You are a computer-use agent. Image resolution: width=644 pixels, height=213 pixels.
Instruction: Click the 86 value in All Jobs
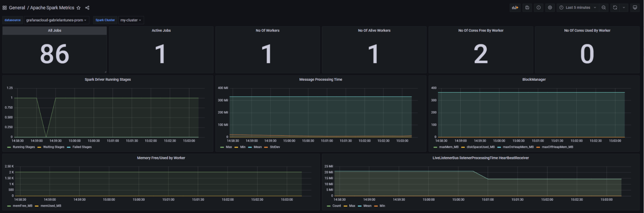54,54
